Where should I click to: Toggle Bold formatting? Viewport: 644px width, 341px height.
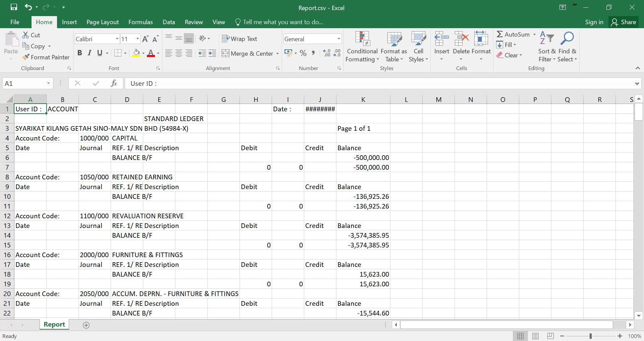79,53
